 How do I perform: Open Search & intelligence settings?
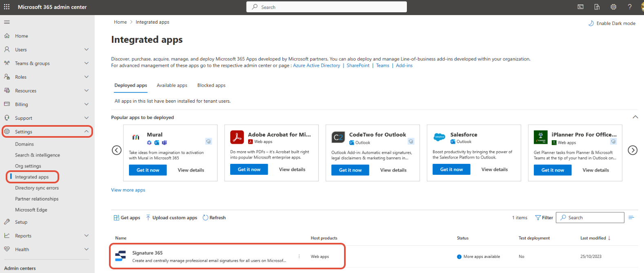click(x=38, y=155)
